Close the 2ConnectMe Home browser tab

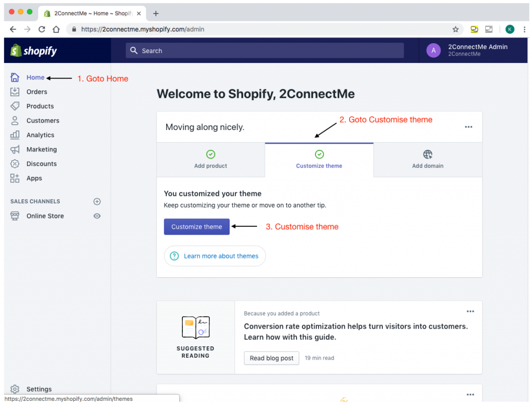click(139, 14)
